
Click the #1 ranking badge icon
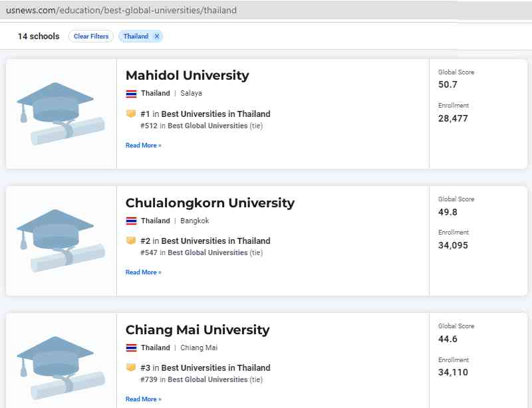click(131, 114)
